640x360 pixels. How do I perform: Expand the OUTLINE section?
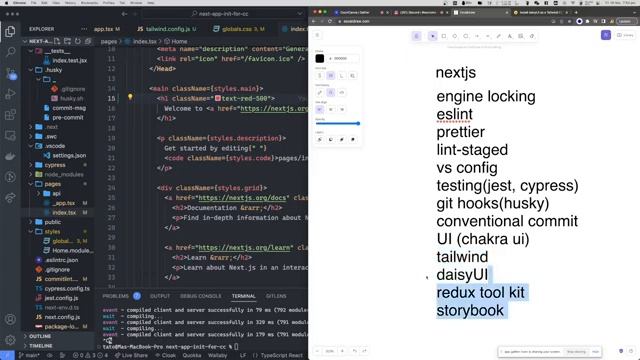click(x=57, y=336)
